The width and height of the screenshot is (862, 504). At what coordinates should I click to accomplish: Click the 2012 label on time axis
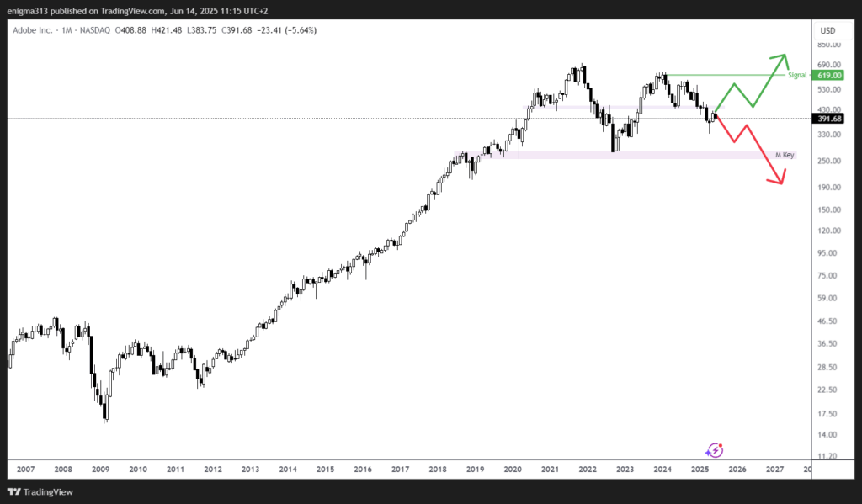tap(213, 470)
